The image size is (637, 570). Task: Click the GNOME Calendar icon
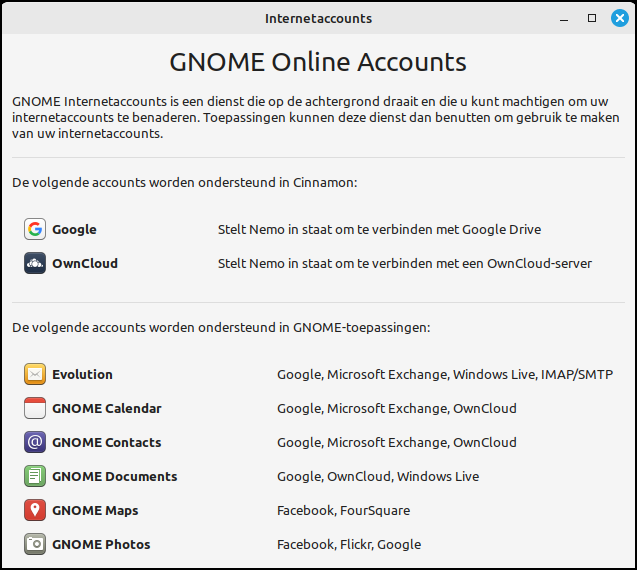pyautogui.click(x=35, y=408)
